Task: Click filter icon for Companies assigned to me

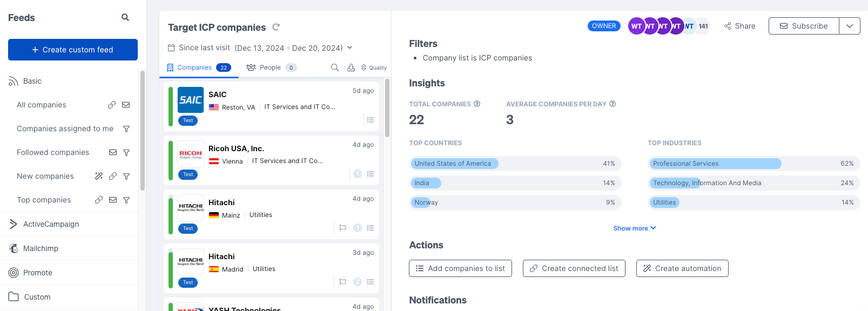Action: [126, 129]
